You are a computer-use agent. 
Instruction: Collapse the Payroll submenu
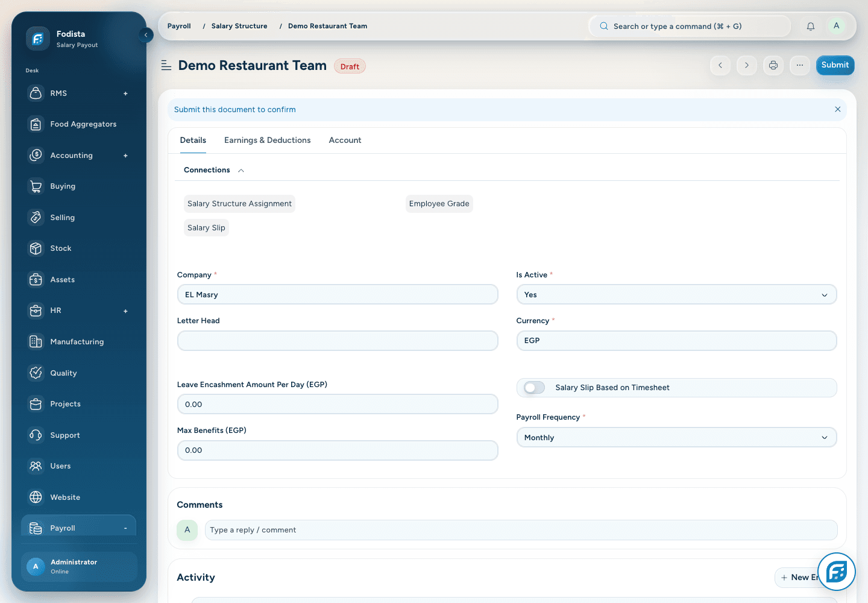[125, 528]
